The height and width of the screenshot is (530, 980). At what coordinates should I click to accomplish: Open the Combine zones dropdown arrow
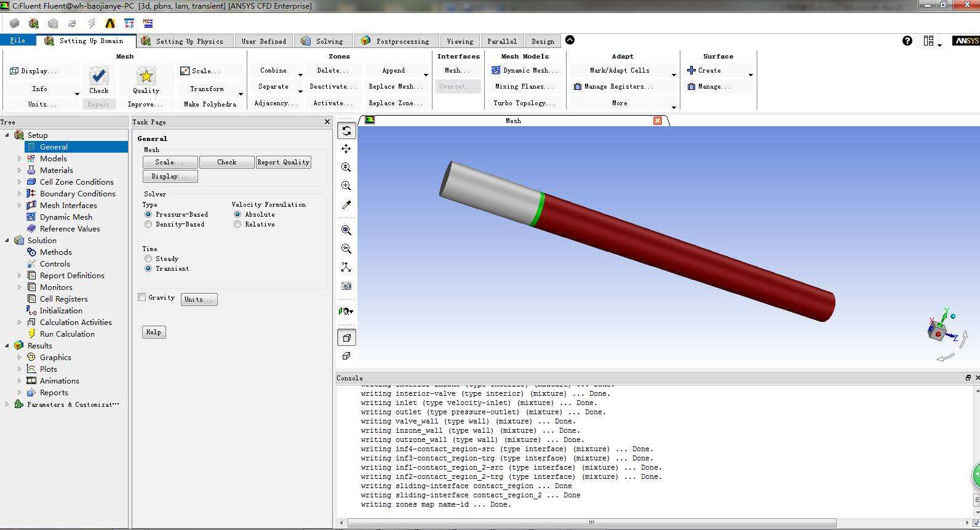300,74
